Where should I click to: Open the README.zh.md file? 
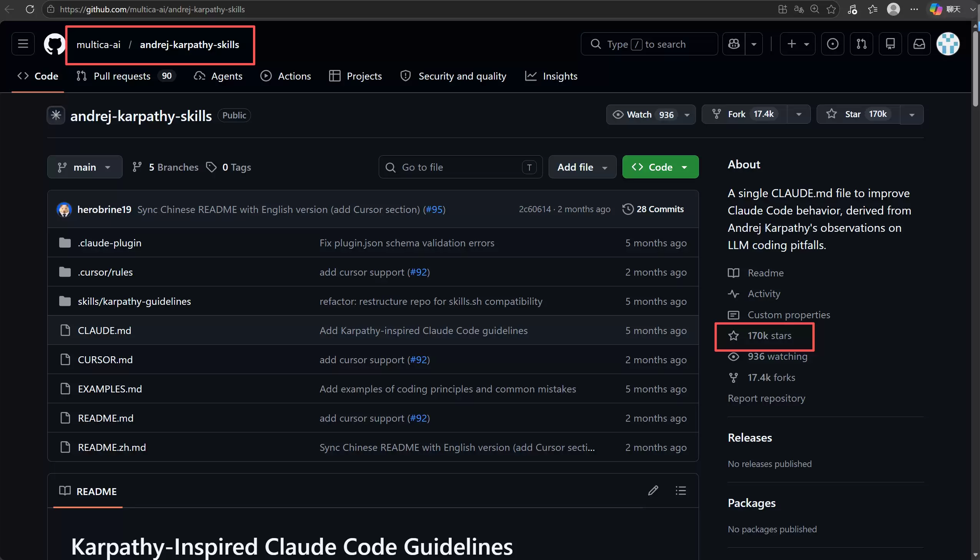[x=112, y=448]
